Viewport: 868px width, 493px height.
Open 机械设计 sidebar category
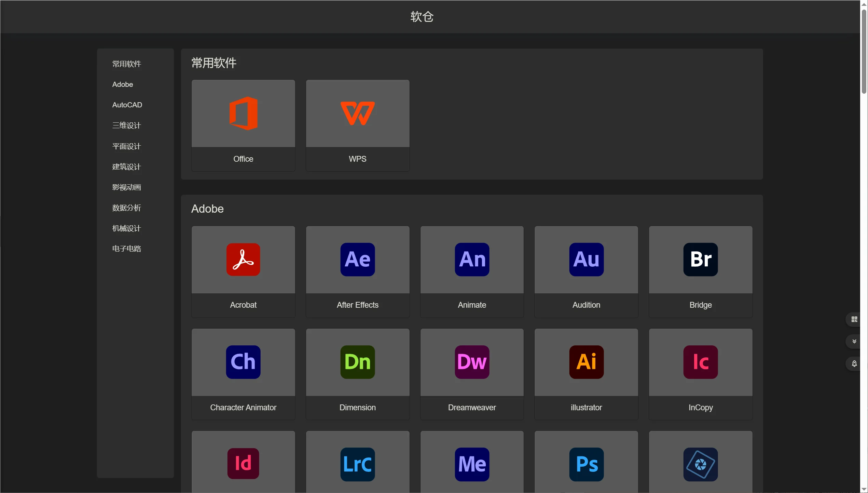click(x=127, y=228)
